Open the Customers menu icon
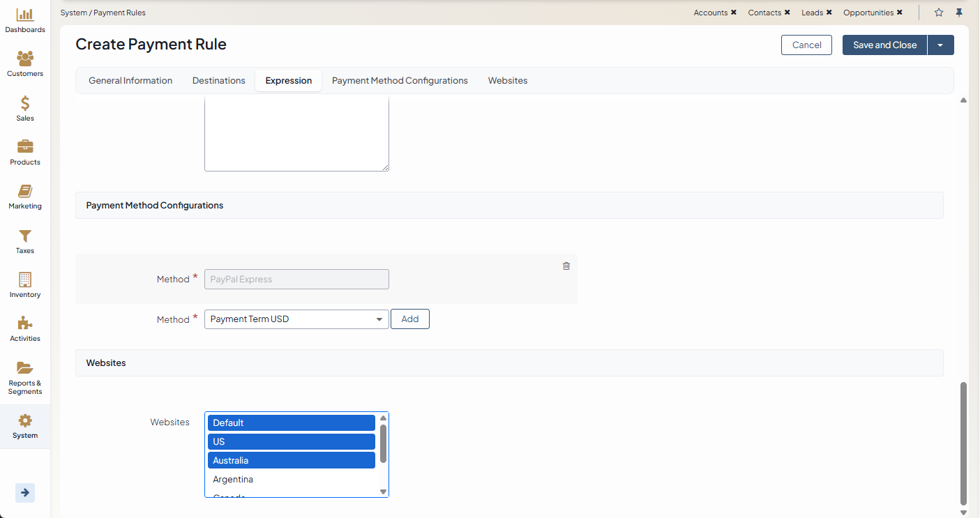This screenshot has width=980, height=518. [x=25, y=59]
